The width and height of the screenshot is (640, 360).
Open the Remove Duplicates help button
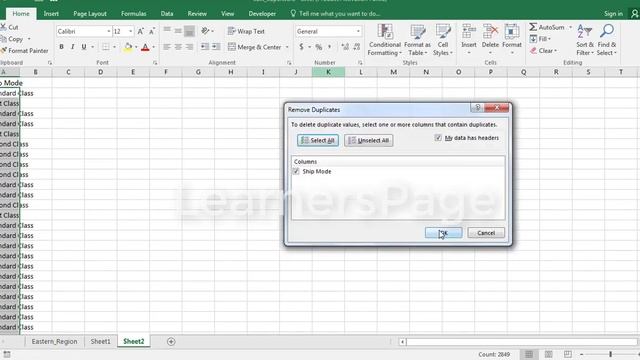tap(477, 108)
